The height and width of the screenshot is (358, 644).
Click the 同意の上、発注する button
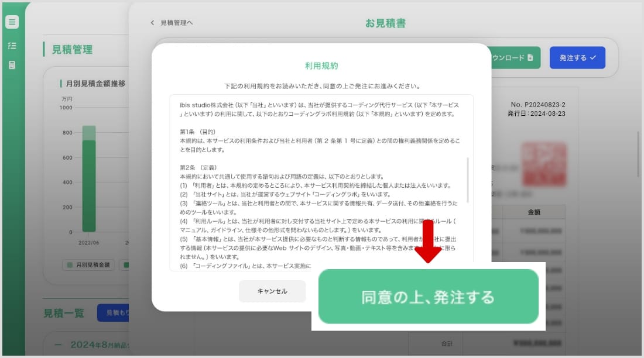point(429,297)
